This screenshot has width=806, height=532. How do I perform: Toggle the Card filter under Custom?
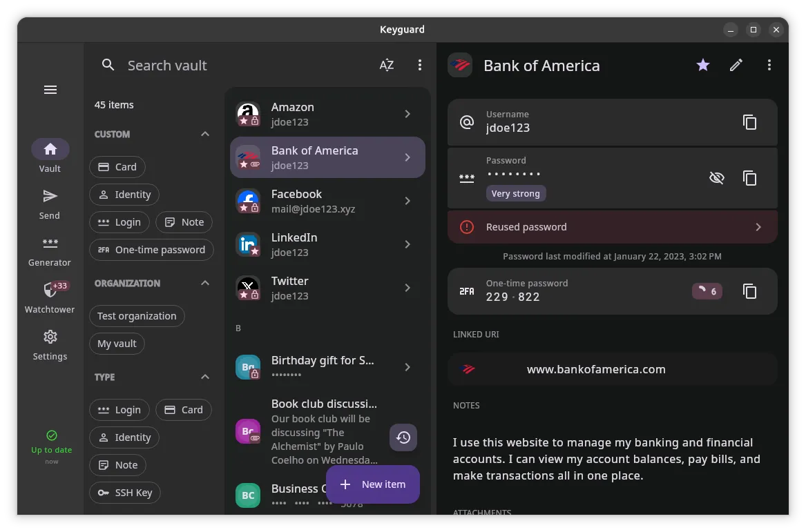117,167
